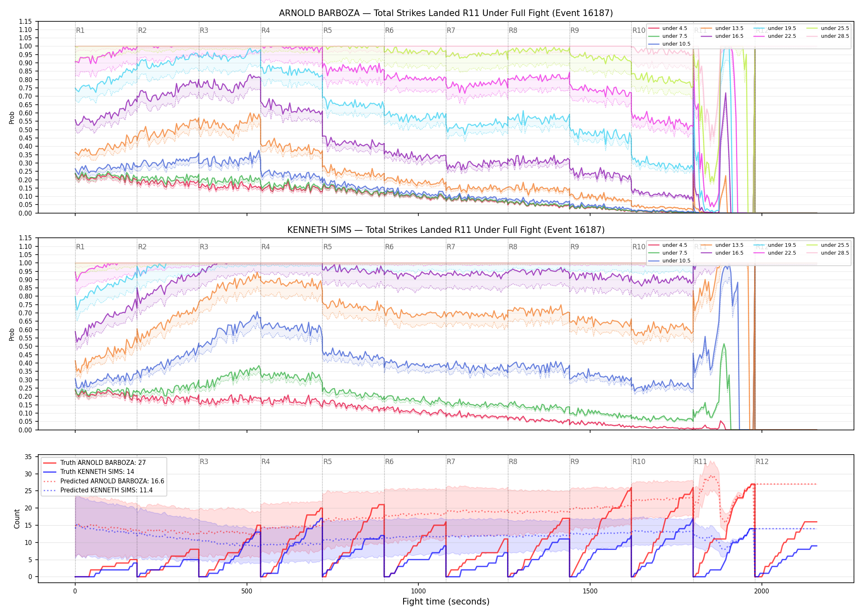Click 'under 25.5' in Sims chart legend
This screenshot has width=863, height=616.
835,245
